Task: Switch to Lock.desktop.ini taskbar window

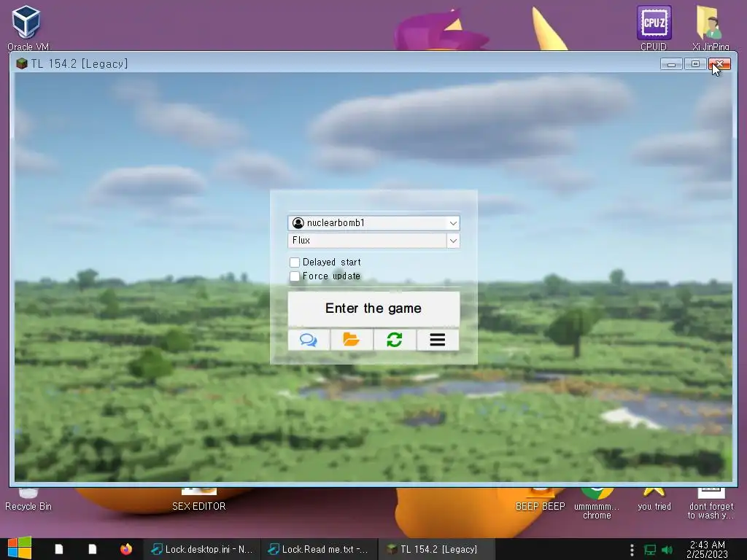Action: coord(202,549)
